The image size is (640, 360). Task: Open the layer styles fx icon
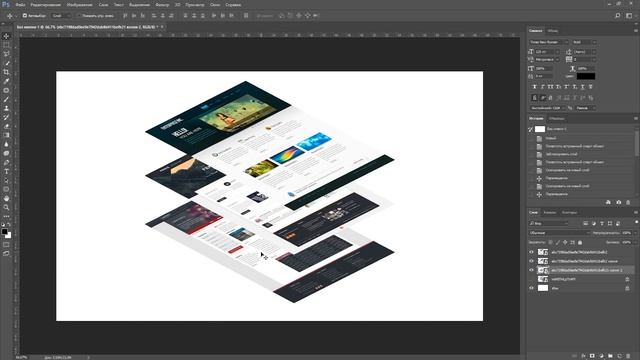tap(583, 356)
